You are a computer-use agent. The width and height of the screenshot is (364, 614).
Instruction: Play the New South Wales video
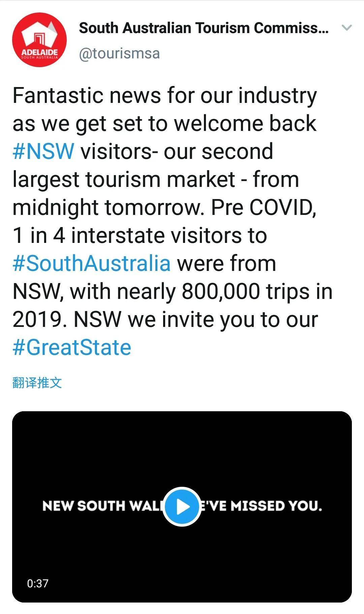coord(182,506)
